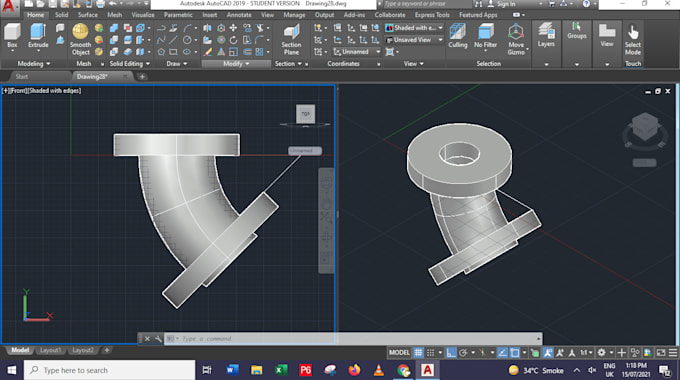The width and height of the screenshot is (680, 380).
Task: Open Microsoft Word from taskbar
Action: (232, 370)
